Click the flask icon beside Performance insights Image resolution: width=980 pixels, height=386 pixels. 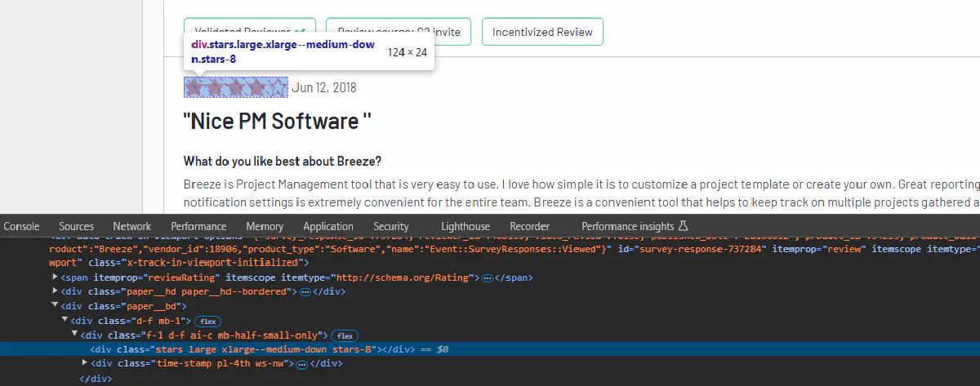coord(684,226)
